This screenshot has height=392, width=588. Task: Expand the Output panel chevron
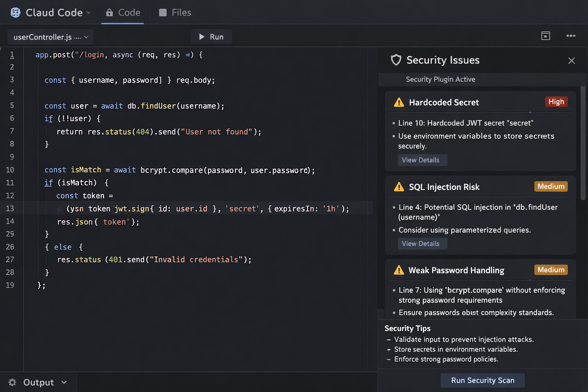pos(64,382)
